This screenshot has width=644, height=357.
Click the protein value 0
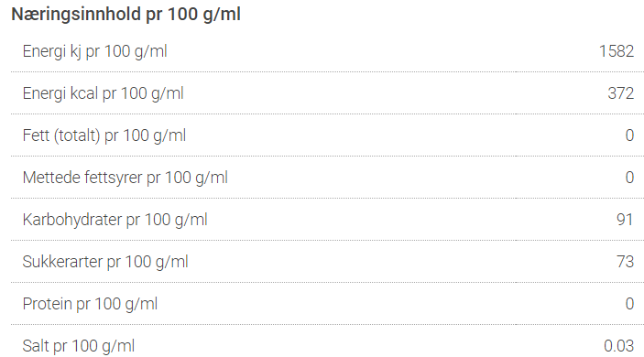[x=629, y=304]
